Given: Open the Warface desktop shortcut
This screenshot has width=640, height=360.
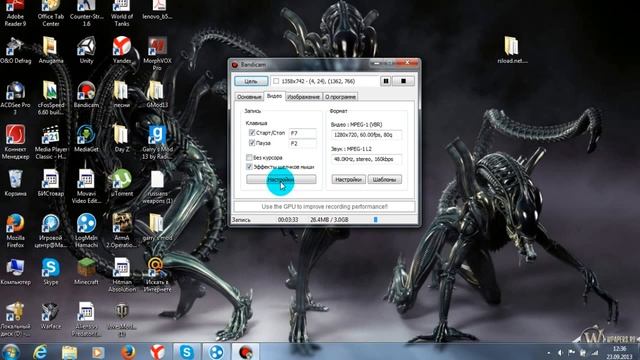Looking at the screenshot, I should tap(51, 316).
